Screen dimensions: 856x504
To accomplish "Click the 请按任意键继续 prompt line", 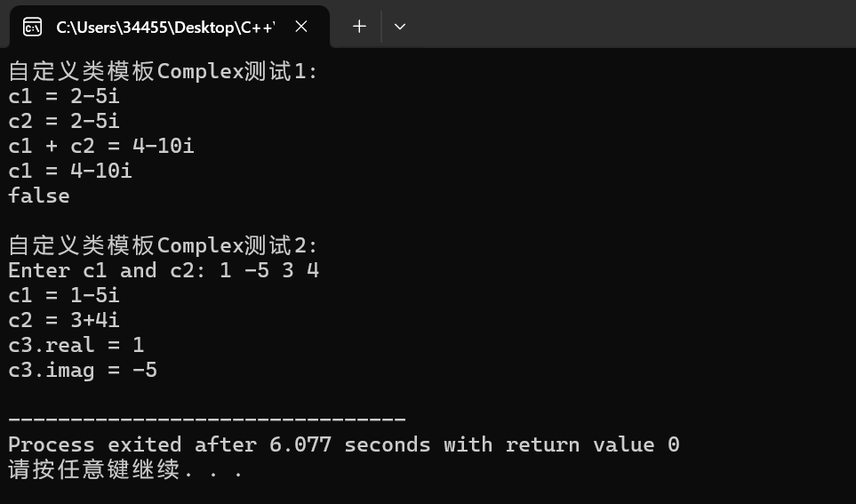I will (125, 469).
